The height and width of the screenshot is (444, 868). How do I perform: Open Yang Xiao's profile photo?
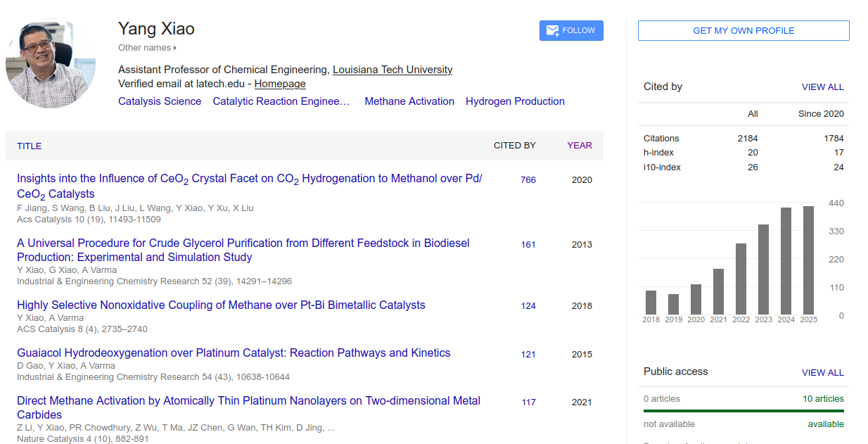tap(51, 63)
